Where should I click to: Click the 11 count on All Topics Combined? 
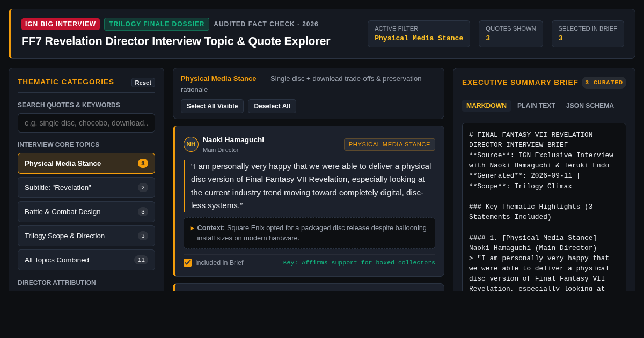point(141,260)
